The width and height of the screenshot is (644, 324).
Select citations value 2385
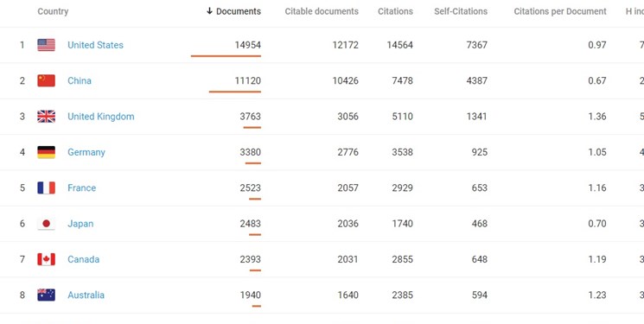pyautogui.click(x=403, y=295)
